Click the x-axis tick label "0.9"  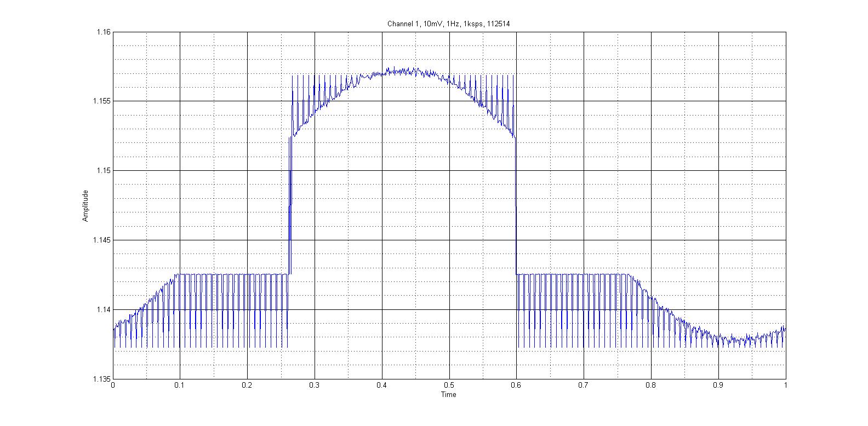point(718,385)
